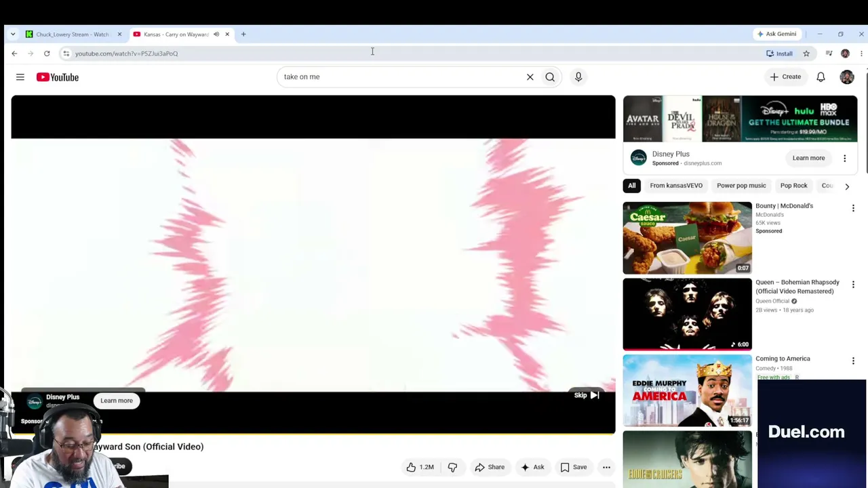The height and width of the screenshot is (488, 868).
Task: Filter by Pop Rock chip
Action: coord(793,186)
